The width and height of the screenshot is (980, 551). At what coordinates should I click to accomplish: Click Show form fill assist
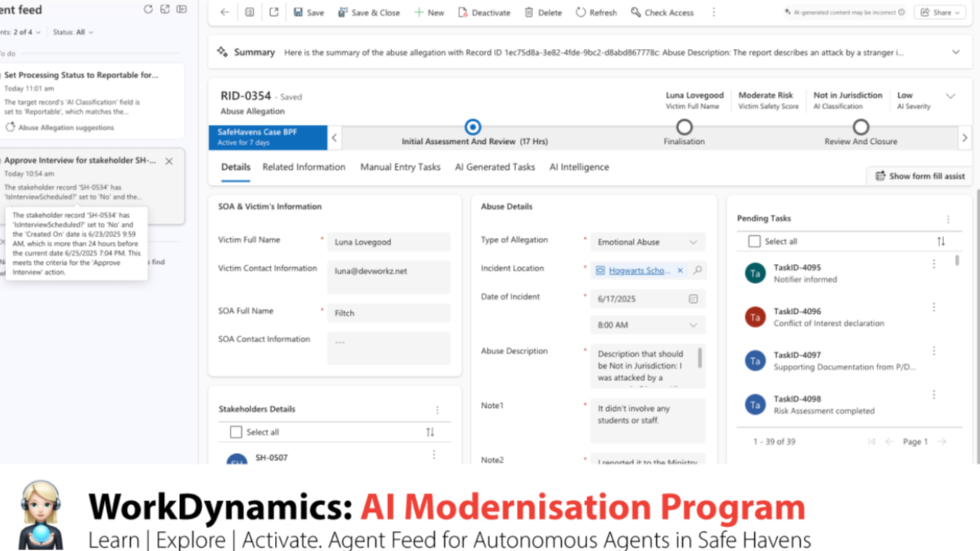[920, 176]
